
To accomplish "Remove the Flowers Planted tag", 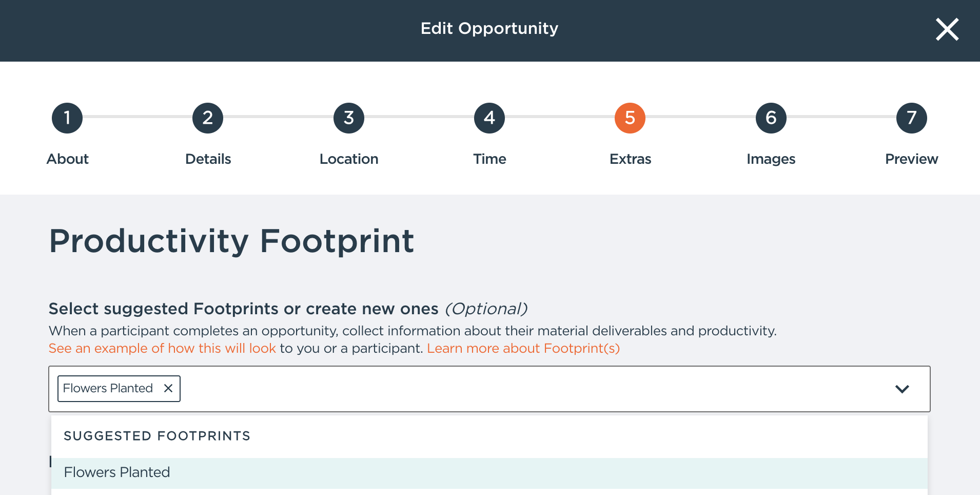I will pyautogui.click(x=168, y=388).
